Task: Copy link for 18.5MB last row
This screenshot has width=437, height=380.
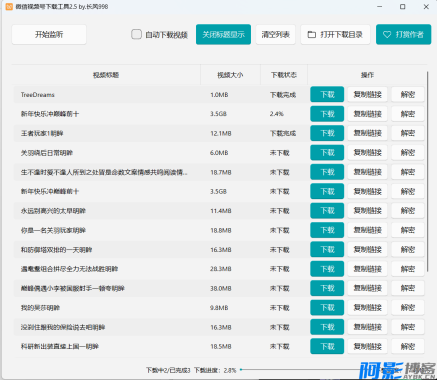Action: [367, 346]
